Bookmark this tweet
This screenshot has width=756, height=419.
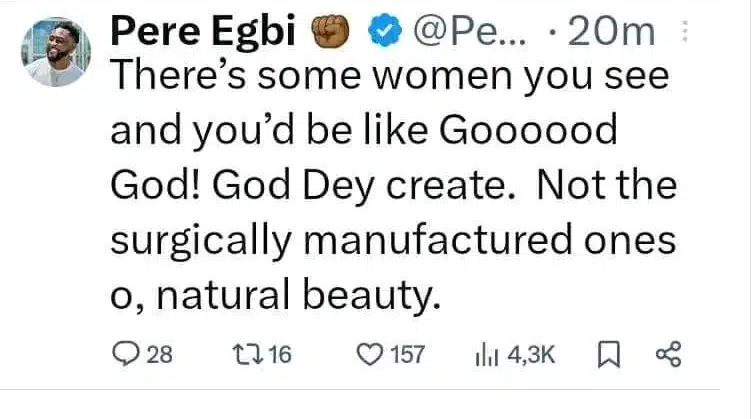tap(606, 353)
